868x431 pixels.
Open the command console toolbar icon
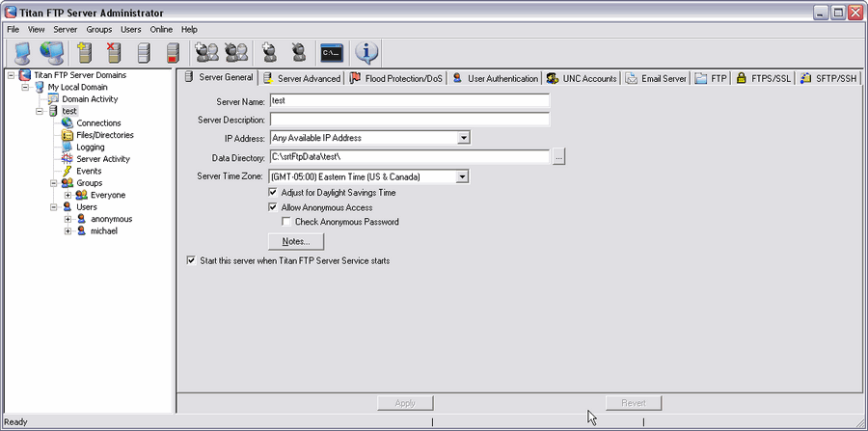coord(333,52)
